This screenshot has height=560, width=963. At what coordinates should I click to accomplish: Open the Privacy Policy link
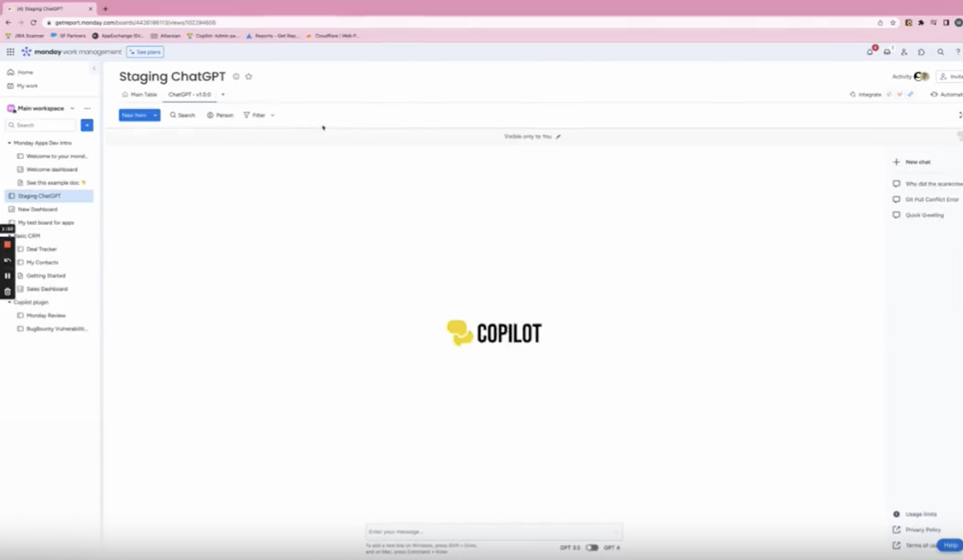tap(917, 530)
